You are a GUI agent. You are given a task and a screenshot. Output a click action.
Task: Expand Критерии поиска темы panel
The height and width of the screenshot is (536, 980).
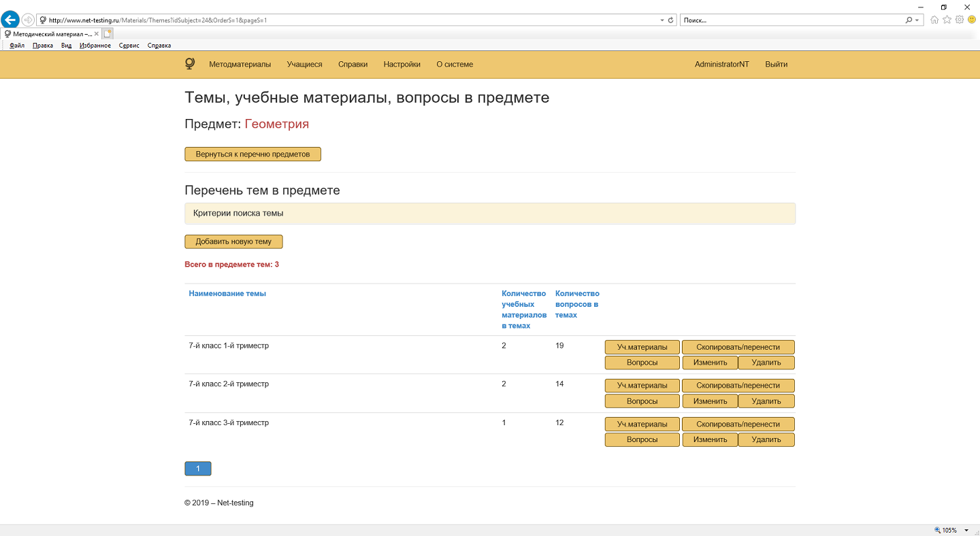(x=489, y=213)
